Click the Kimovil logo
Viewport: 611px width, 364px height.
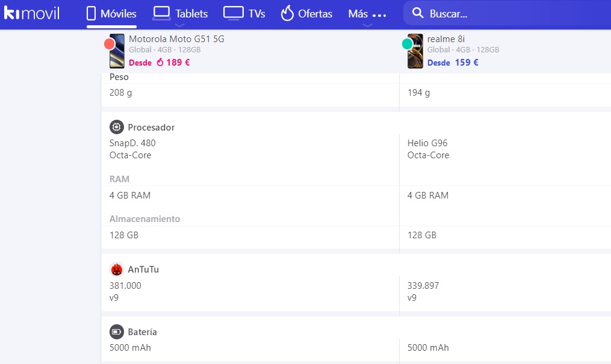coord(31,13)
